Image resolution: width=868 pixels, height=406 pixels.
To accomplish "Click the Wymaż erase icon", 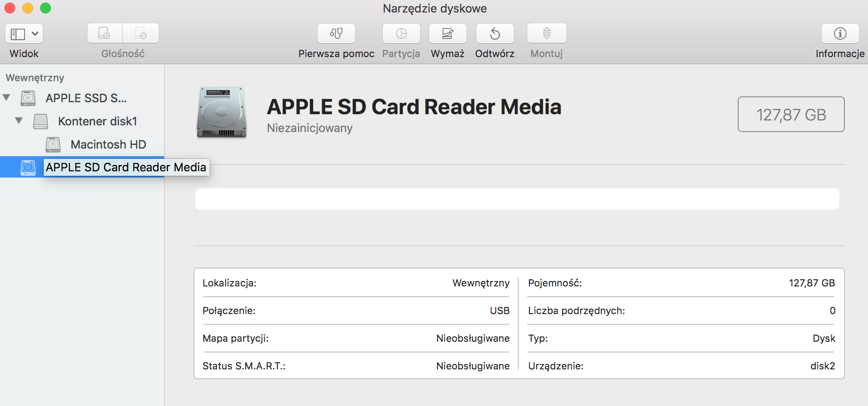I will click(x=448, y=33).
